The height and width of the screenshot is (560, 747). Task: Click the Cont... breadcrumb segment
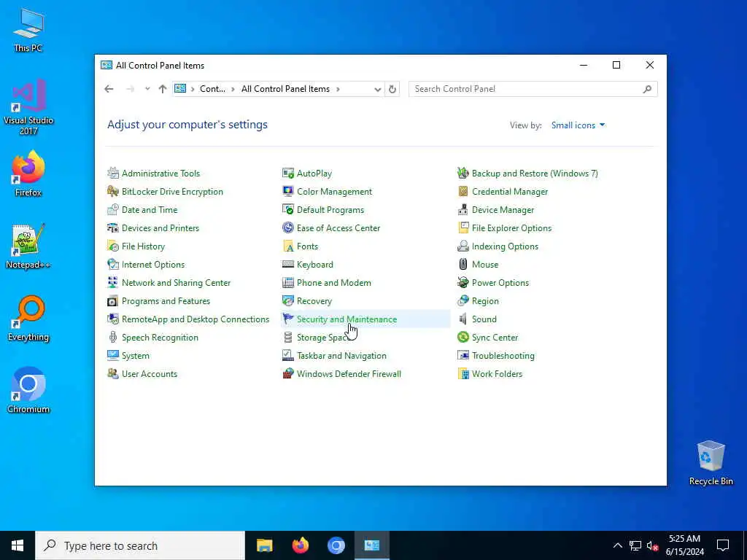click(x=212, y=89)
